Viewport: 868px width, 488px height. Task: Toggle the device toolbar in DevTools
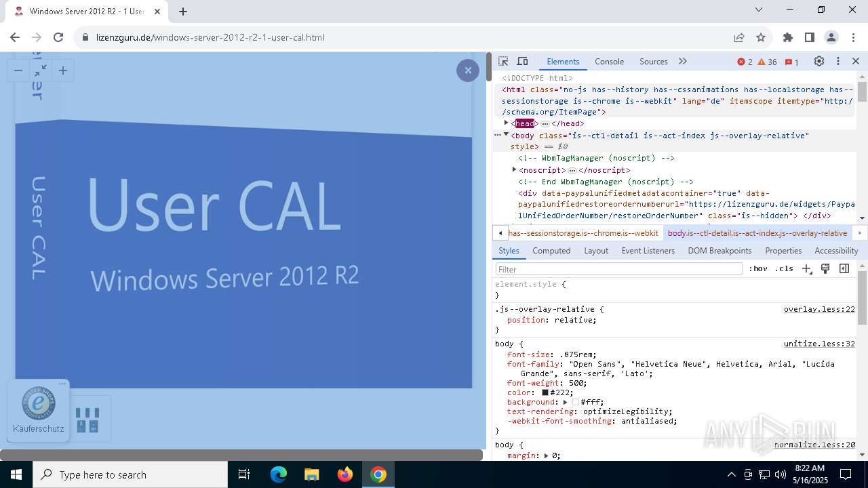[x=522, y=61]
